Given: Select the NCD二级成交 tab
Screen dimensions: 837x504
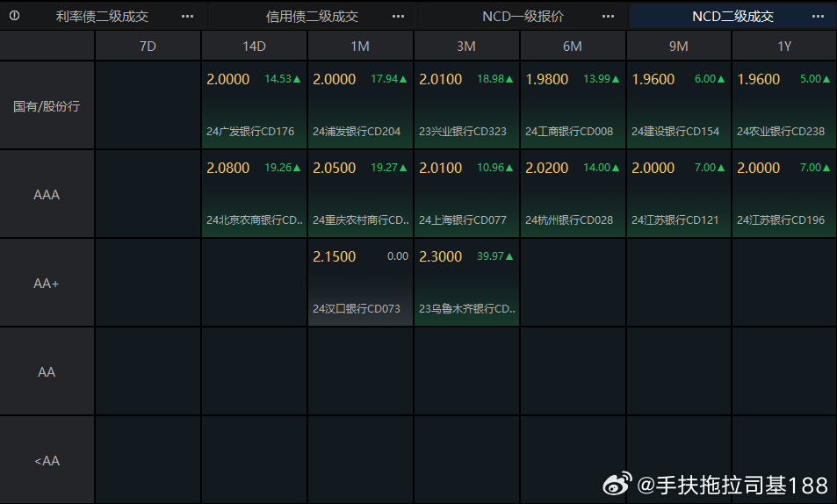Looking at the screenshot, I should pos(732,17).
